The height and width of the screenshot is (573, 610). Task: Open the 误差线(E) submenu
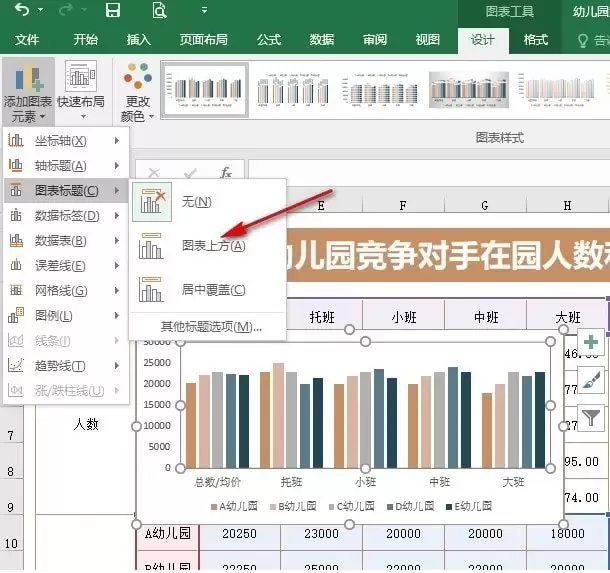coord(66,266)
